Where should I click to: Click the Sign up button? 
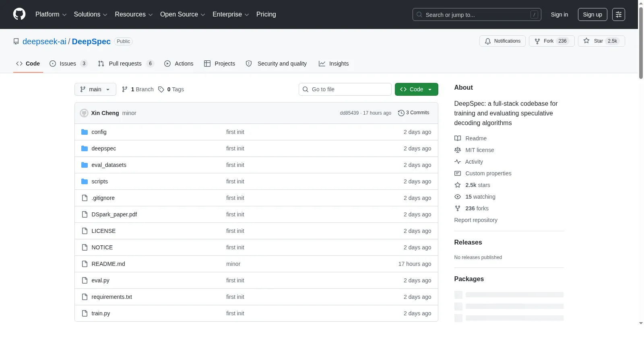[592, 14]
